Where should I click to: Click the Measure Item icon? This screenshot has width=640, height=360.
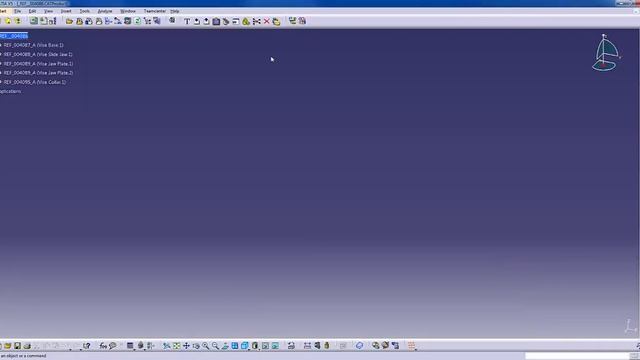tap(317, 346)
